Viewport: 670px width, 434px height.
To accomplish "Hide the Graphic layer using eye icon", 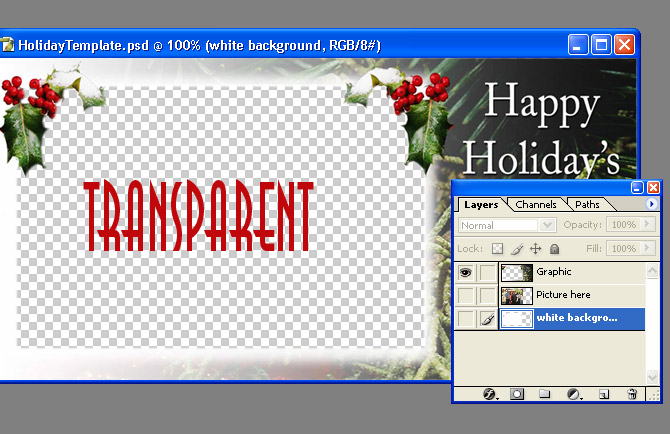I will (x=466, y=272).
